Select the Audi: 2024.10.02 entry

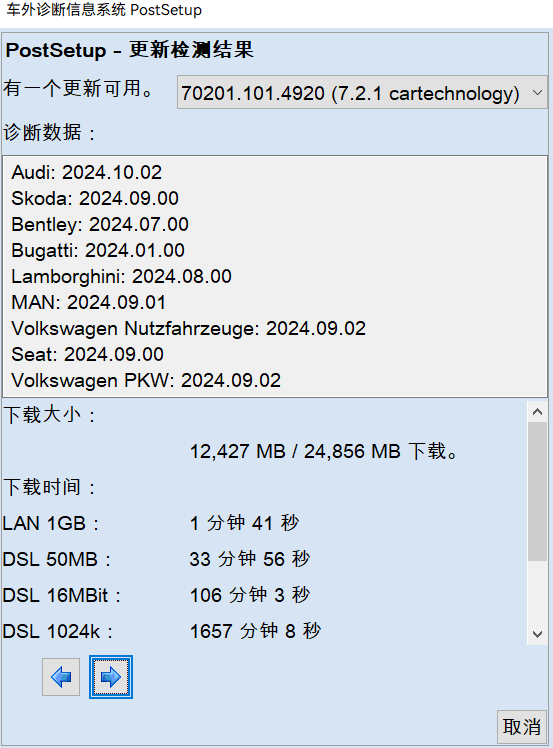point(87,173)
